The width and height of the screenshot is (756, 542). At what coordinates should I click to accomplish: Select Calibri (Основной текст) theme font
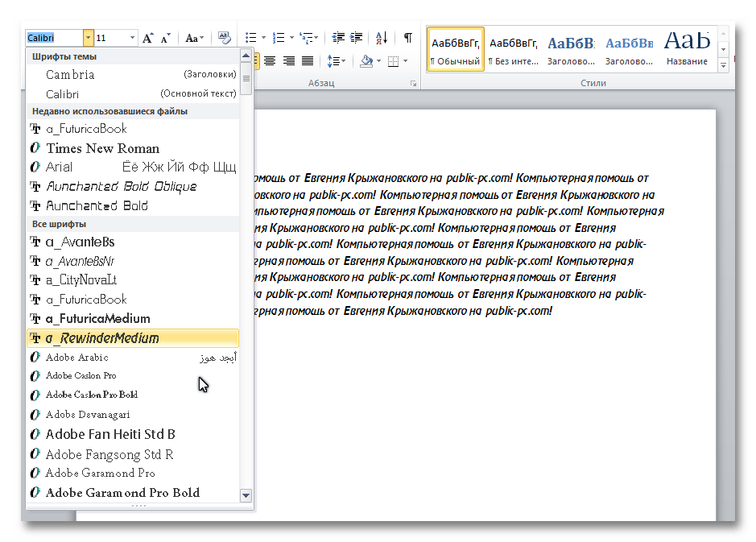(x=133, y=94)
